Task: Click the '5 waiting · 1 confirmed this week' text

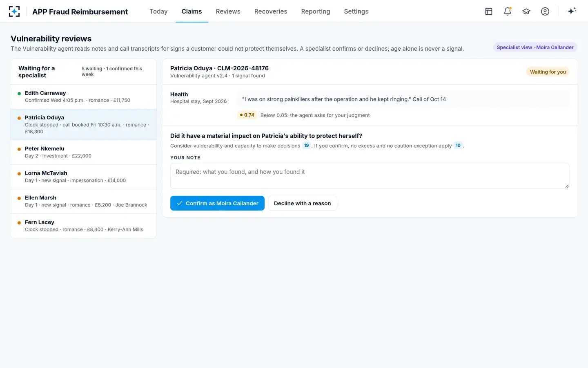Action: pos(112,72)
